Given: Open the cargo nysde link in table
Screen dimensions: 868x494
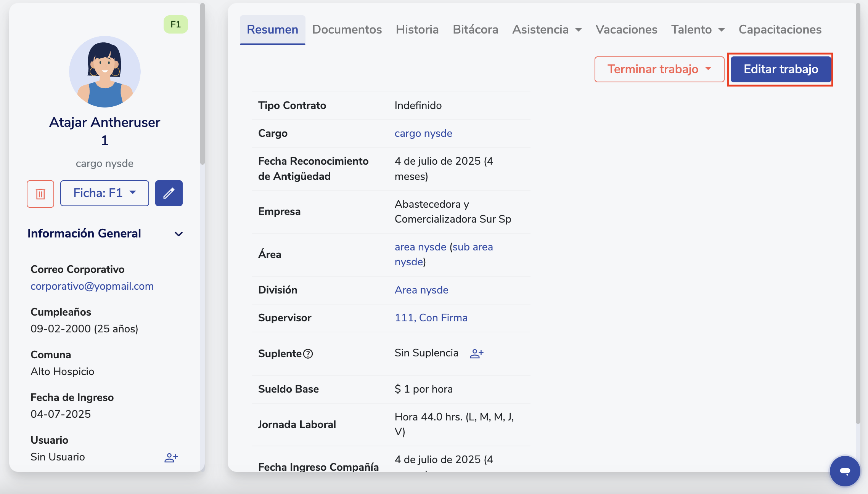Looking at the screenshot, I should click(423, 133).
